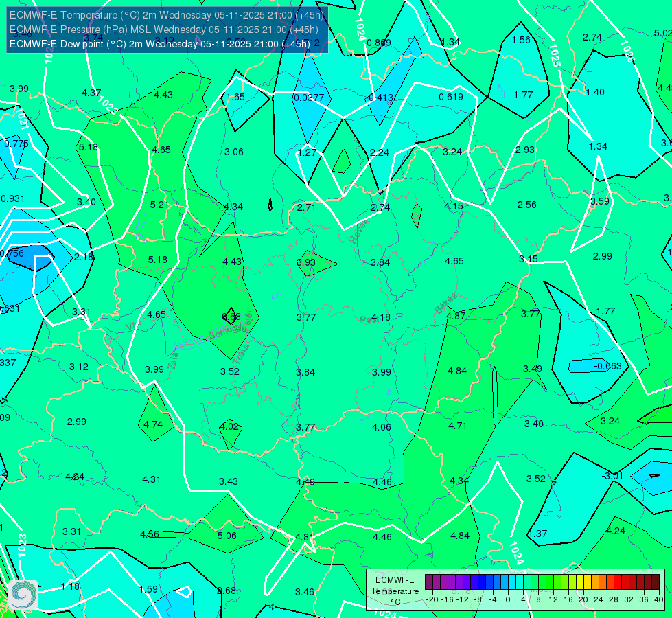Click the 1.59 temperature value
672x618 pixels.
coord(149,590)
